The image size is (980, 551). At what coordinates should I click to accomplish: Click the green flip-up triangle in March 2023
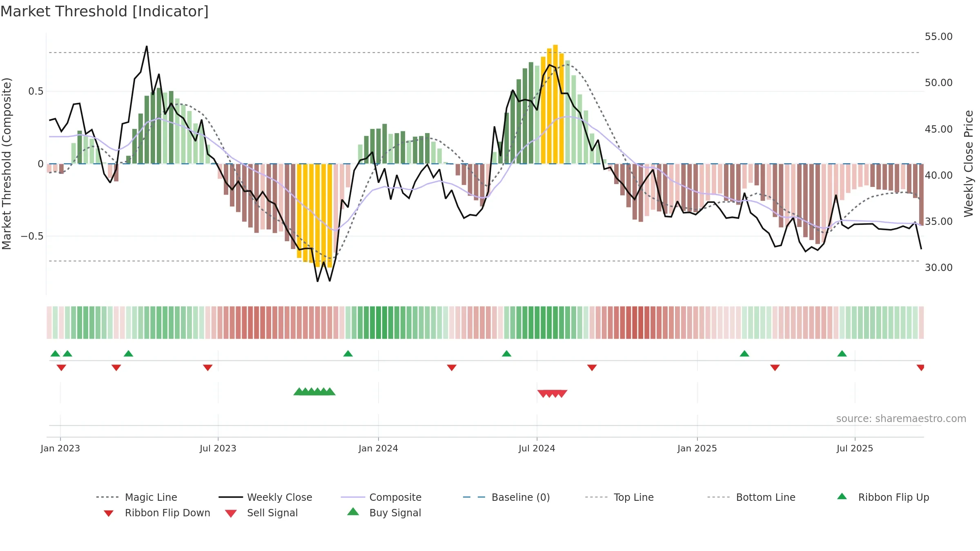tap(128, 353)
